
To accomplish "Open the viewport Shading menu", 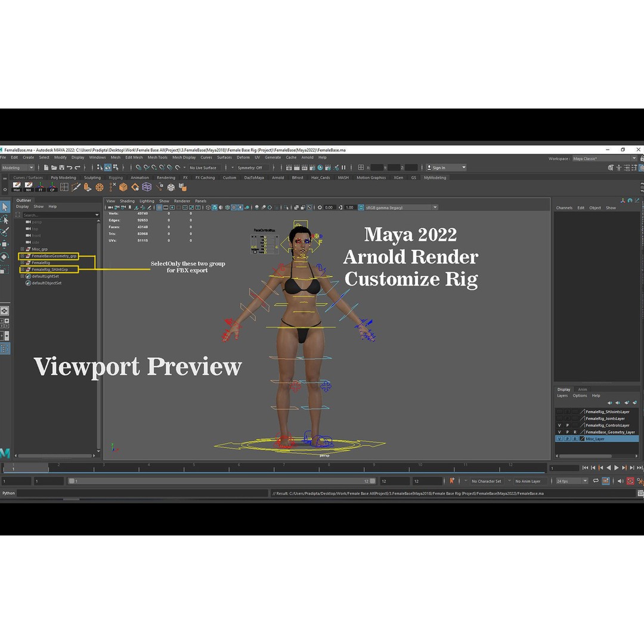I will 127,201.
